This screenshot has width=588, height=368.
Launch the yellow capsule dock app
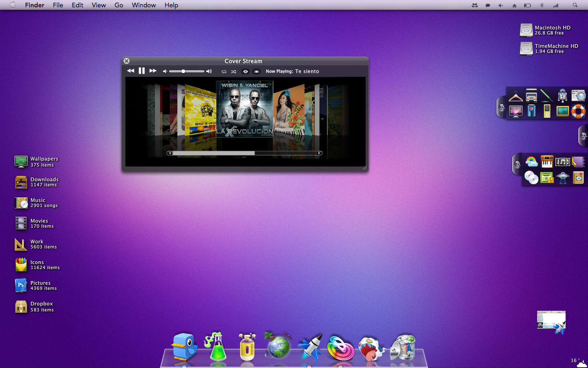click(x=247, y=346)
